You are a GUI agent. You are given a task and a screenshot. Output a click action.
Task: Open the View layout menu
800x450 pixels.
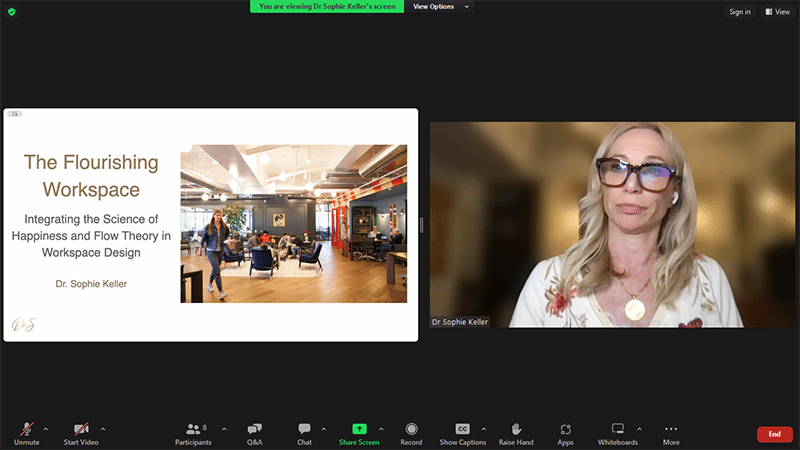[x=777, y=12]
